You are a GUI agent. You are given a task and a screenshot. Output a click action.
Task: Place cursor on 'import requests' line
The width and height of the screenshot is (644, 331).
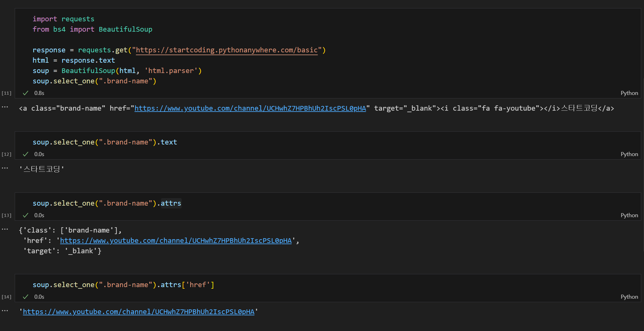(63, 19)
